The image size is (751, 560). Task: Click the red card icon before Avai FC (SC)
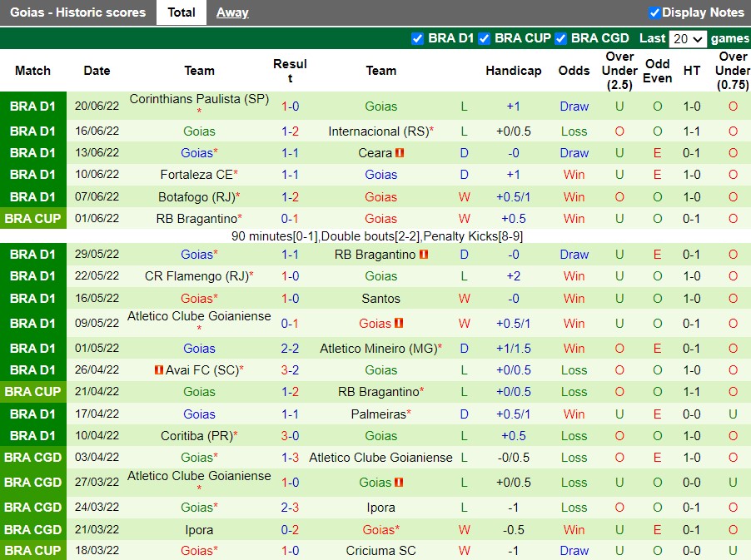[x=159, y=369]
